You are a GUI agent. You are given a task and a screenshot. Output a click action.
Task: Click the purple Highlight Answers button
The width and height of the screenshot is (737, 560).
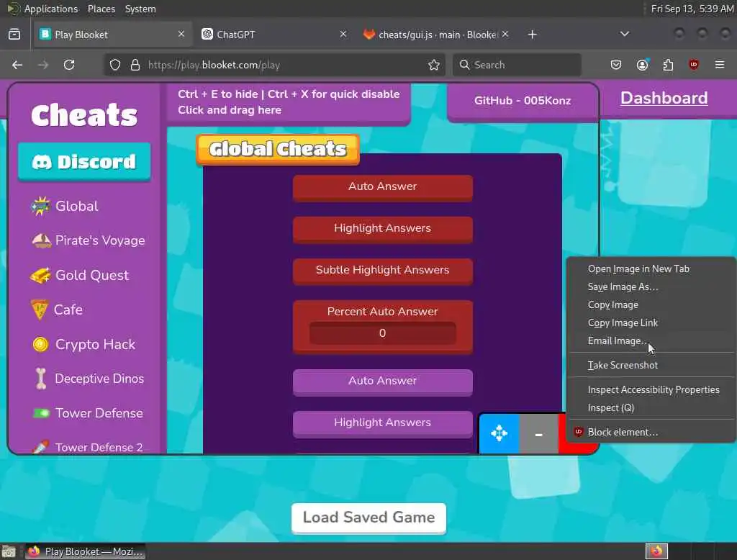point(383,424)
